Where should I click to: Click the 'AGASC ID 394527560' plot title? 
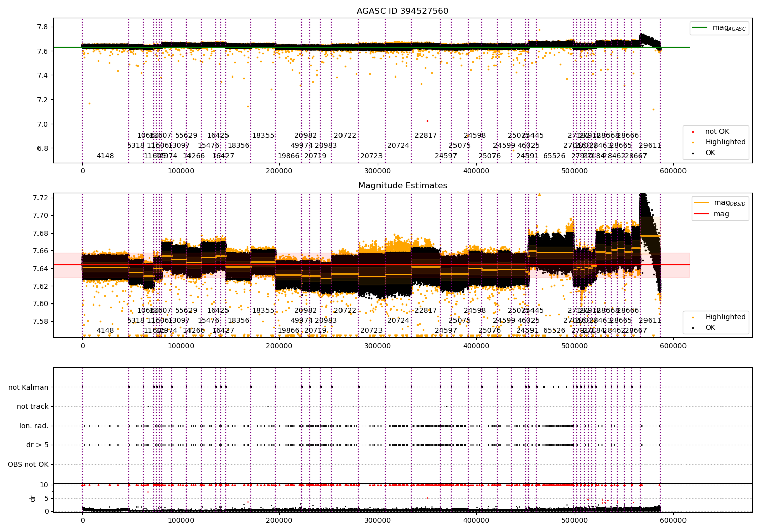coord(402,11)
